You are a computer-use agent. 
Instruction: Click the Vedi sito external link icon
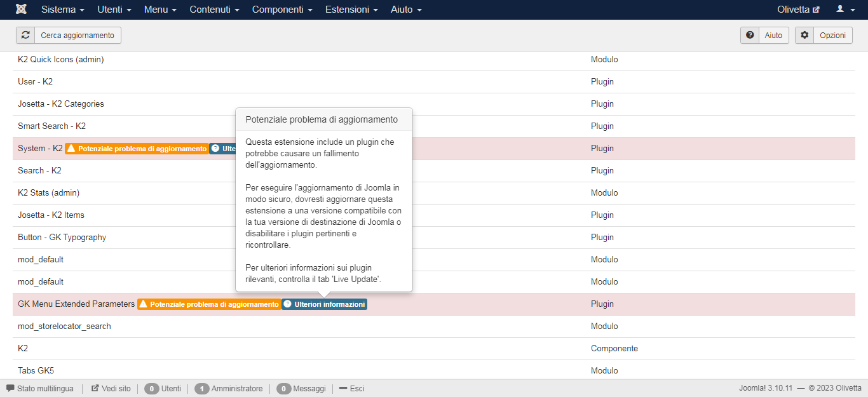95,388
